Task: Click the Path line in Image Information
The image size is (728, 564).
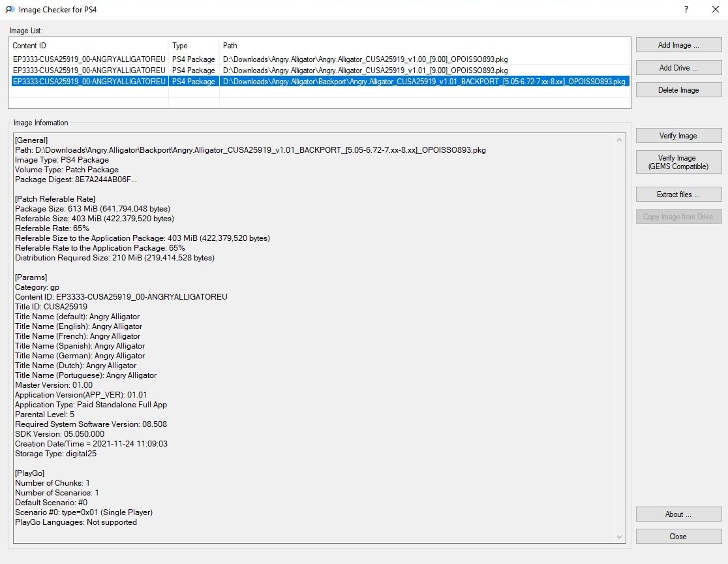Action: tap(250, 150)
